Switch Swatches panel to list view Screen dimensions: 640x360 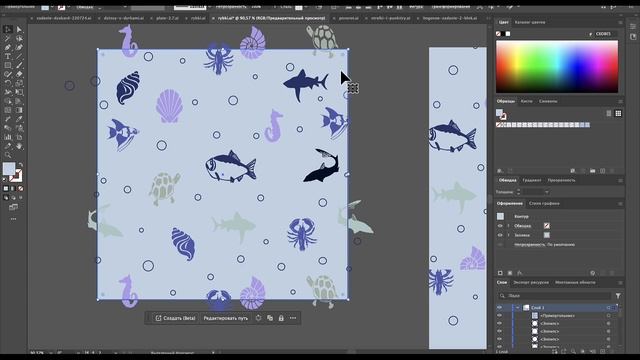(x=609, y=113)
